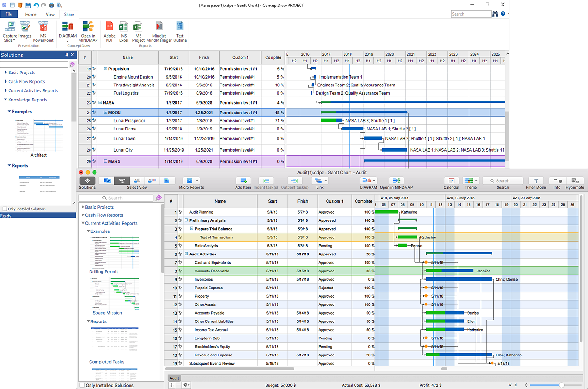The image size is (588, 389).
Task: Click the Help icon in Aerospace title bar
Action: [503, 14]
